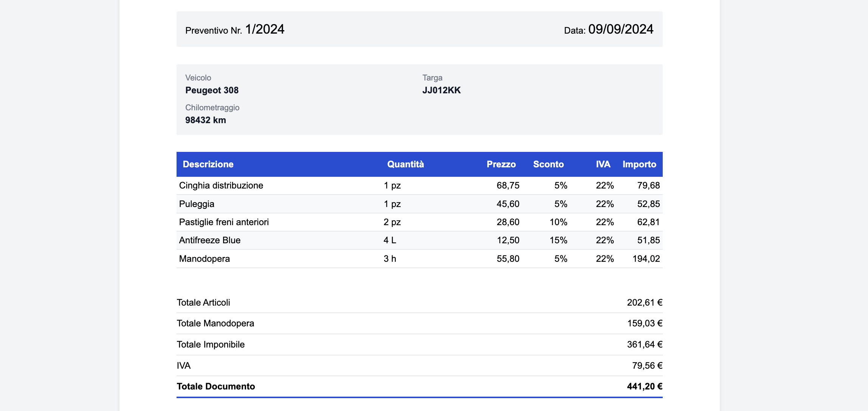Click the Prezzo column header

501,164
